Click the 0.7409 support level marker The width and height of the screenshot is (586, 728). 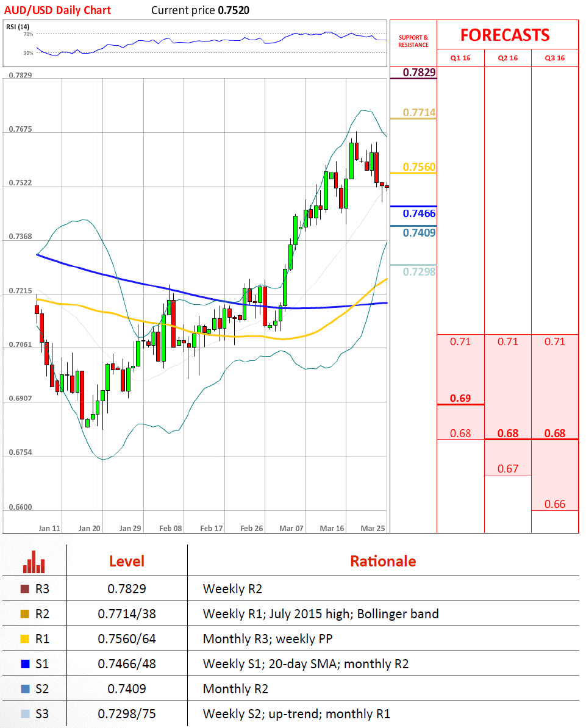[420, 233]
